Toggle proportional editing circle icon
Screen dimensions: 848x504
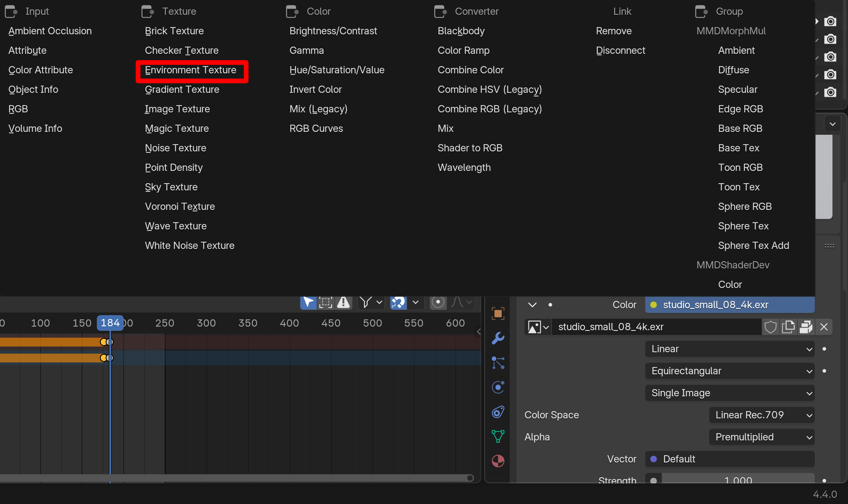pos(438,302)
